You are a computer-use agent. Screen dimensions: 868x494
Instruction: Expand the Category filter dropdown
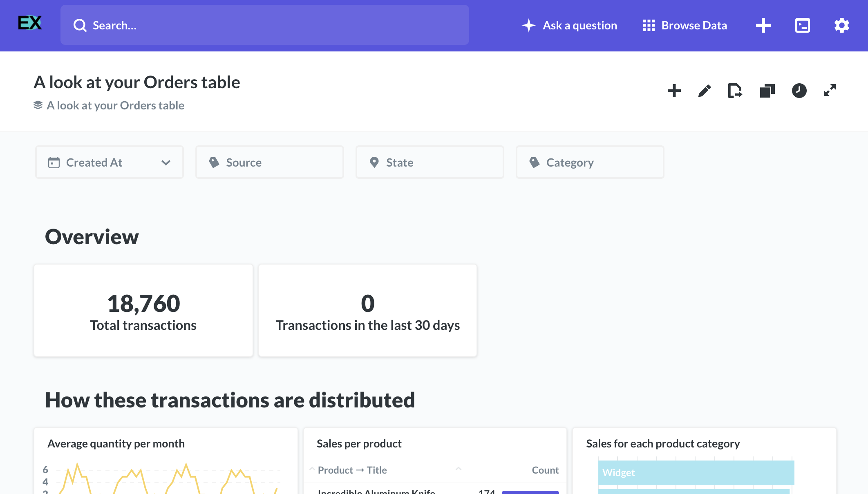[590, 162]
